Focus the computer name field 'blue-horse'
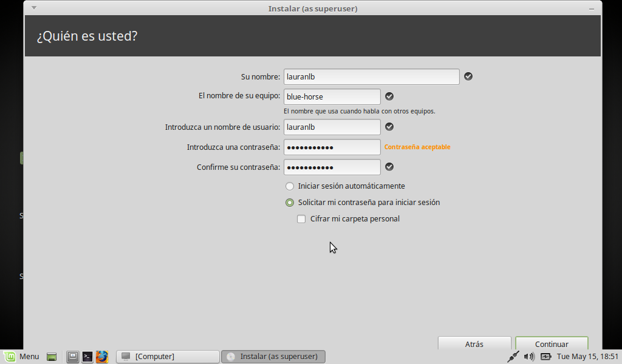Image resolution: width=622 pixels, height=364 pixels. pos(332,96)
